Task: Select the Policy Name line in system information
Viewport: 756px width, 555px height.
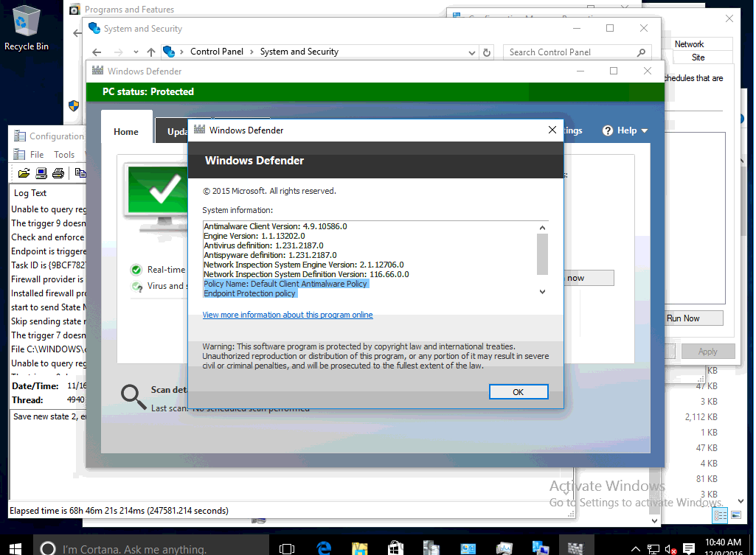Action: click(x=286, y=284)
